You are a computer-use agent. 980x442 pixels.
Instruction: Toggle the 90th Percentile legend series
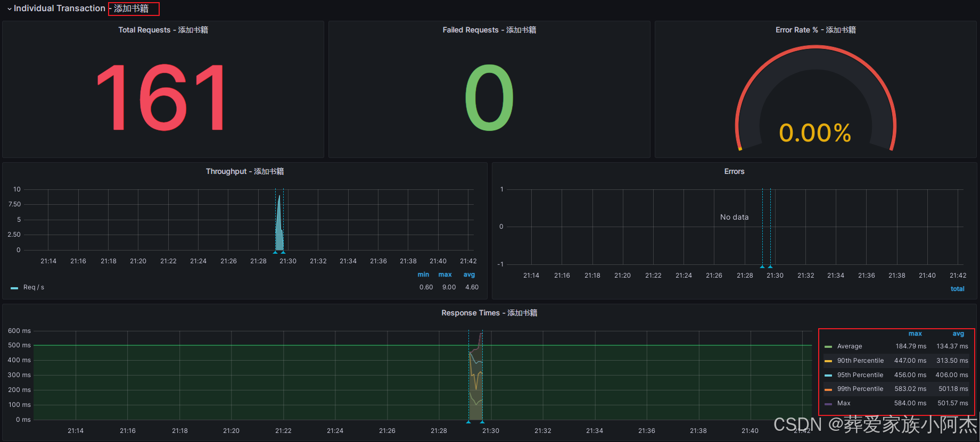pos(860,361)
